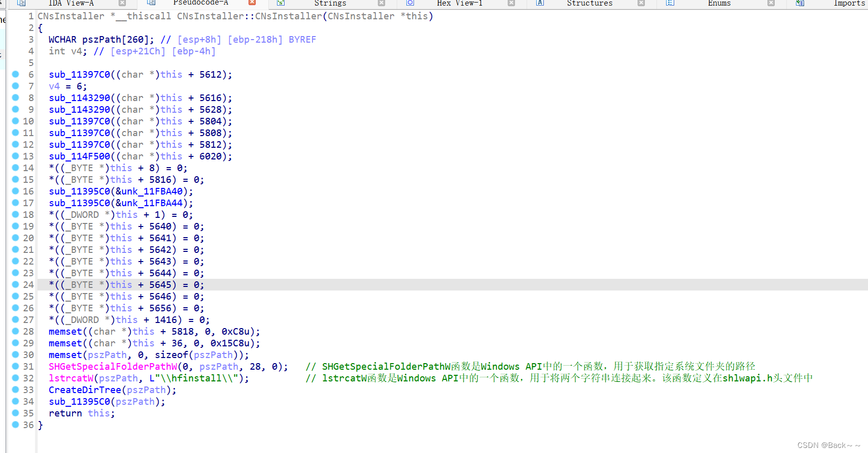Click the SHGetSpecialFolderPathW comment text
The height and width of the screenshot is (453, 868).
[x=530, y=367]
